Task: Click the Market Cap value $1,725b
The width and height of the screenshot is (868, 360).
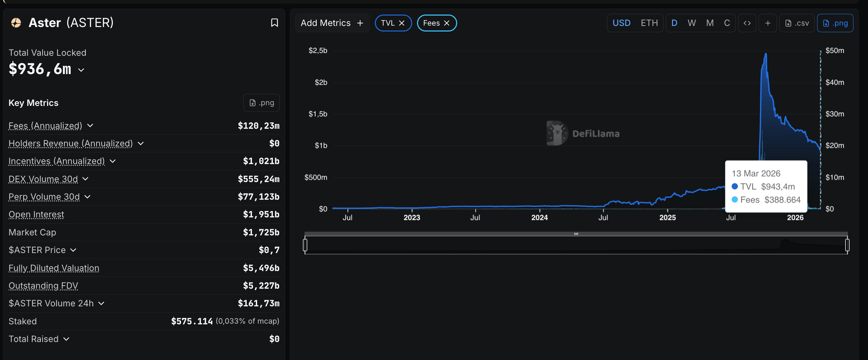Action: (x=261, y=233)
